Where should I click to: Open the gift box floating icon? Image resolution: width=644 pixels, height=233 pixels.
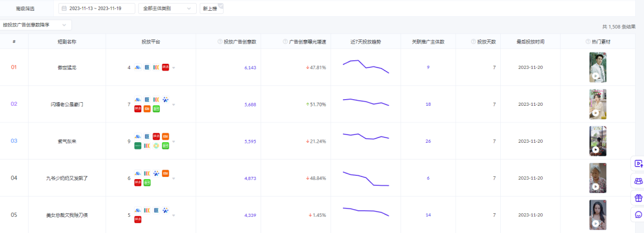(638, 198)
